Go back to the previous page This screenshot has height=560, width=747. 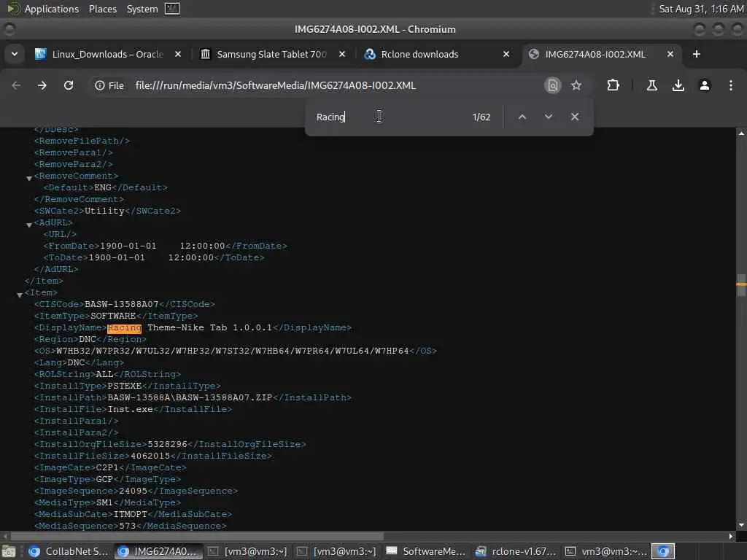click(x=16, y=85)
